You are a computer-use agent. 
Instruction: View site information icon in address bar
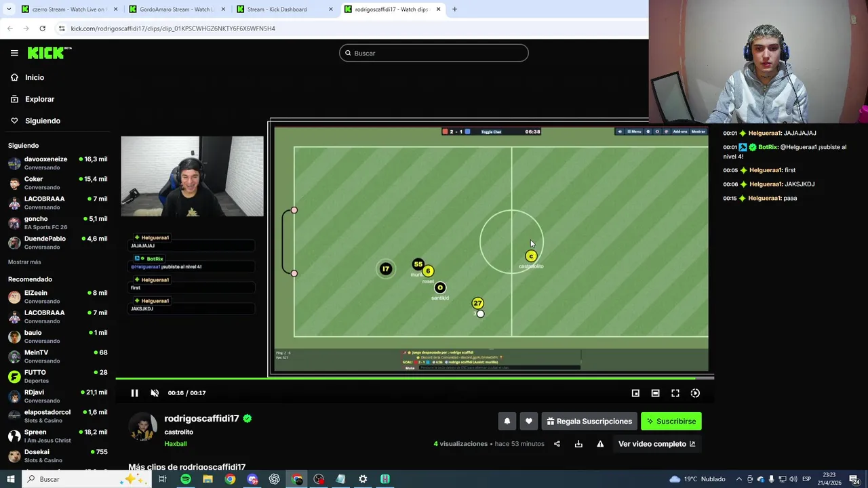(62, 28)
